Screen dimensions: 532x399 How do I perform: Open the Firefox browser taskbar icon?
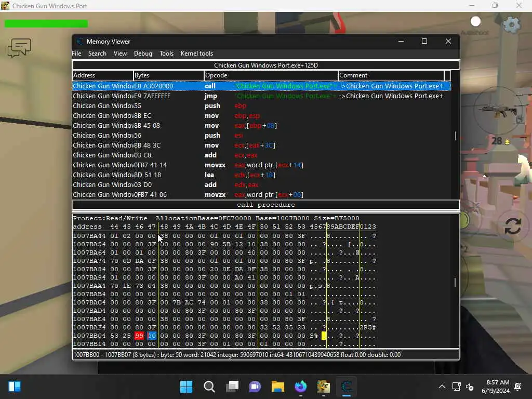tap(301, 387)
